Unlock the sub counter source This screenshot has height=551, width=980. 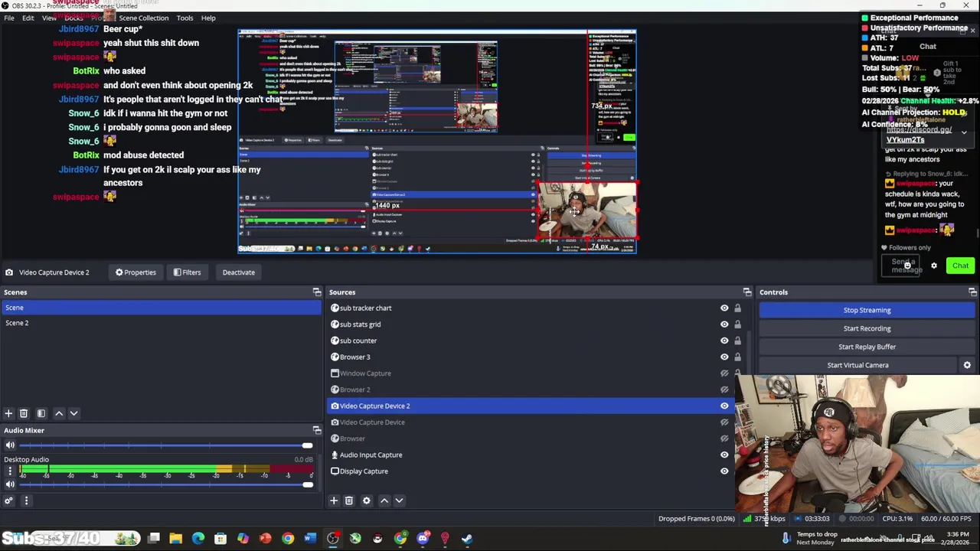click(737, 341)
